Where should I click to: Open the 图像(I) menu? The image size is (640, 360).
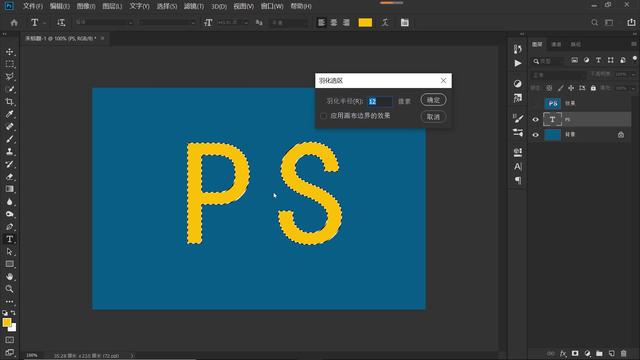click(x=86, y=6)
